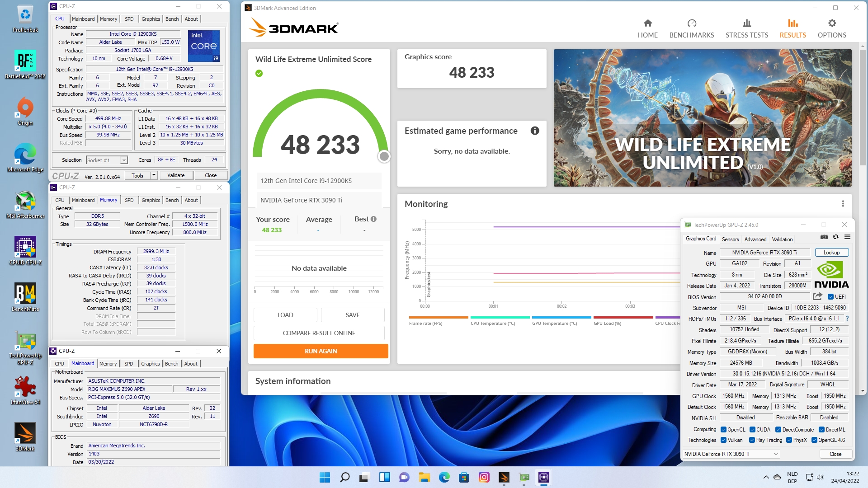Screen dimensions: 868x488
Task: Open File Explorer from the taskbar
Action: 424,477
